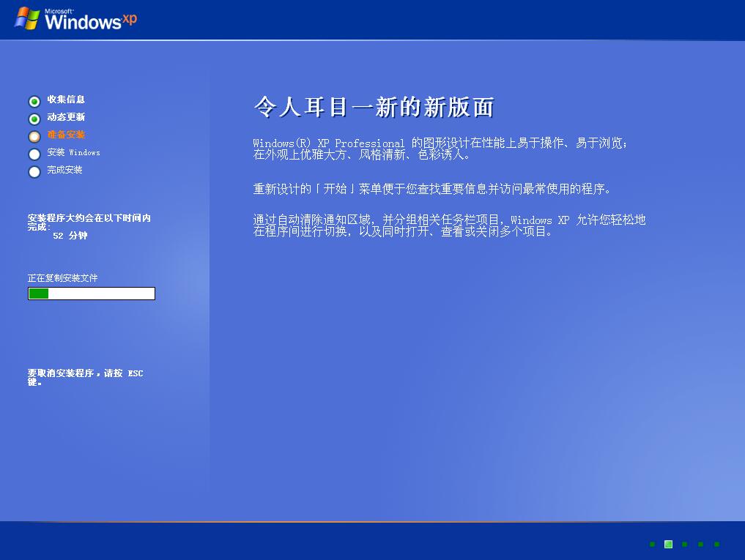
Task: Click the orange 准备安装 step label
Action: coord(66,135)
